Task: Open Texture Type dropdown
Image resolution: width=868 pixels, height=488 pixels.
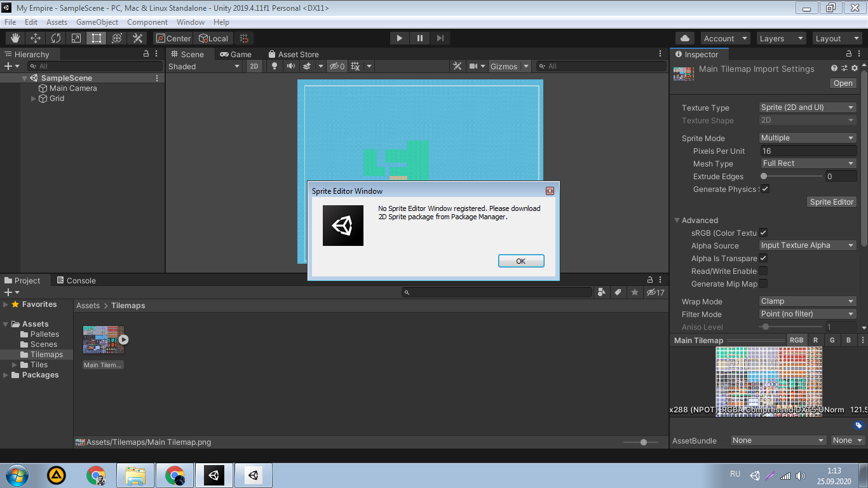Action: point(808,107)
